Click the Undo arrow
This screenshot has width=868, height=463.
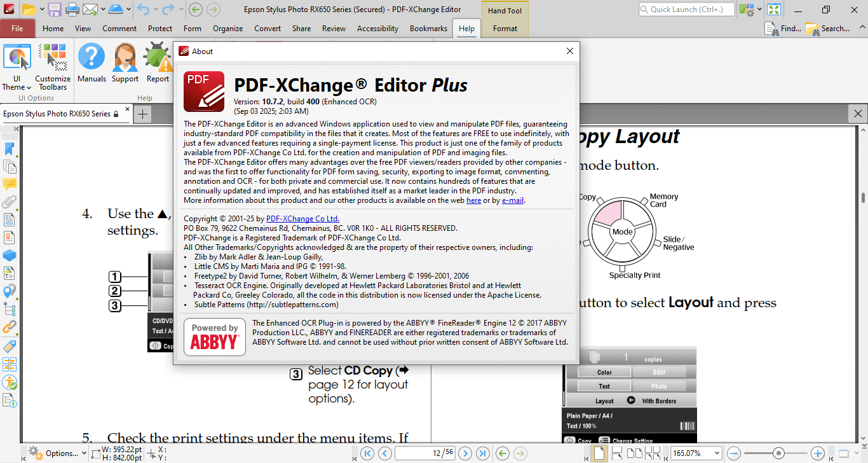(143, 10)
